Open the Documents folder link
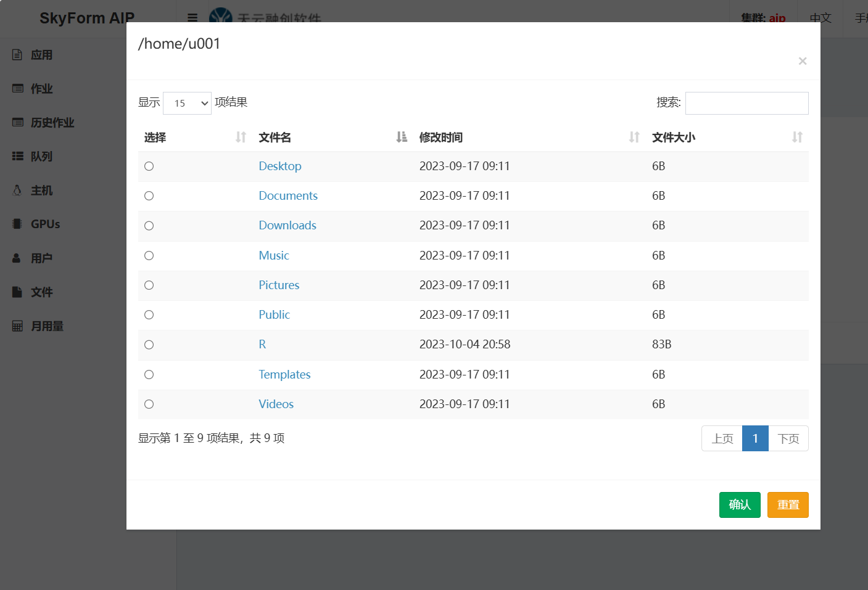 click(288, 196)
